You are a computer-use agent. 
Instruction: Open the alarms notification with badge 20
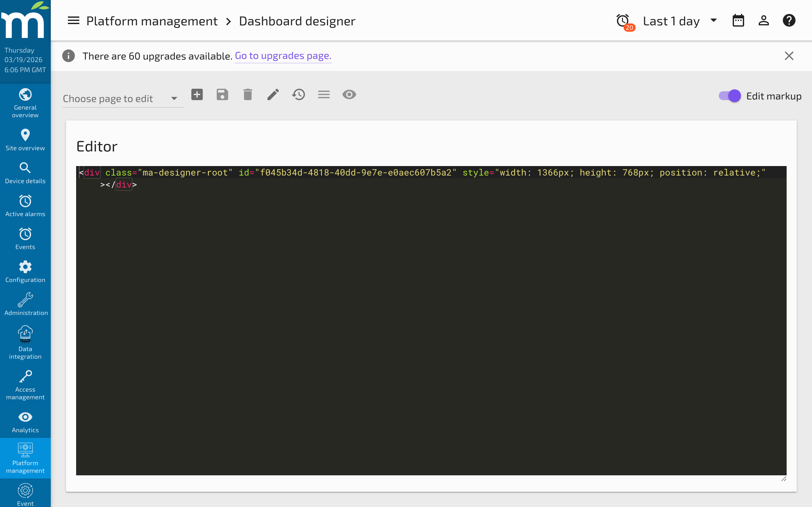tap(623, 21)
